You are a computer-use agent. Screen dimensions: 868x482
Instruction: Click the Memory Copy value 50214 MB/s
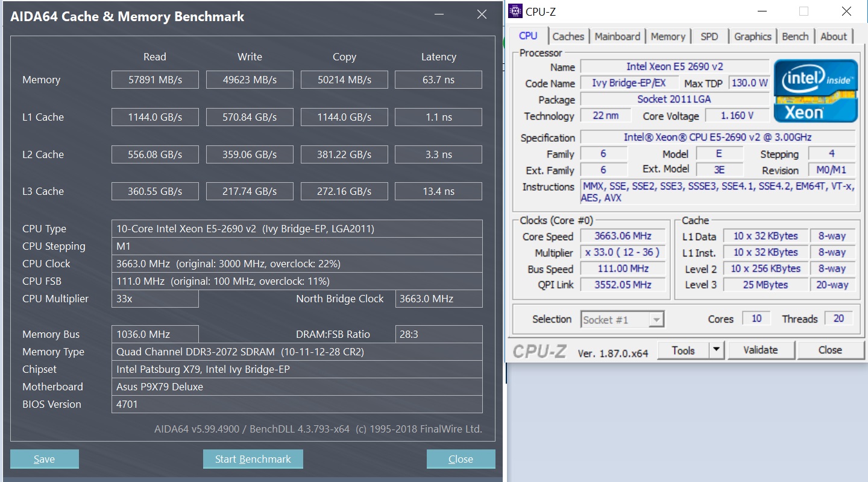(344, 80)
